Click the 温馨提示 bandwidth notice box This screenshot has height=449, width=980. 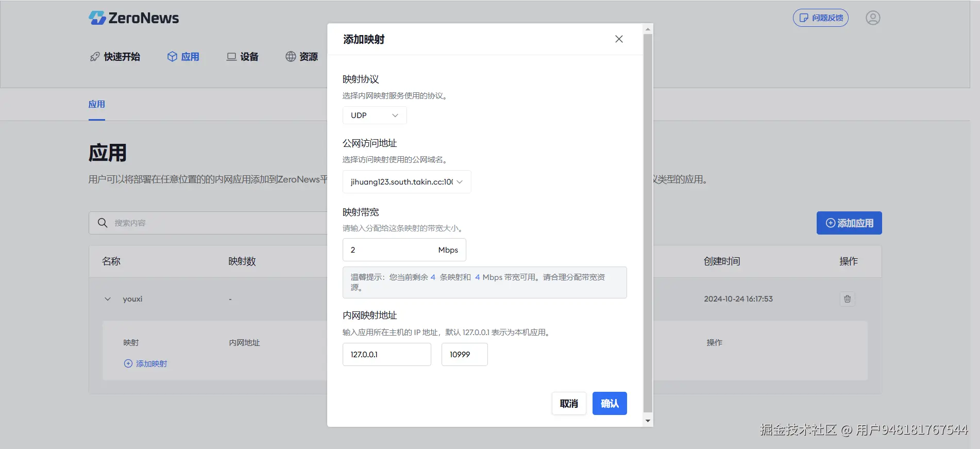(x=484, y=282)
